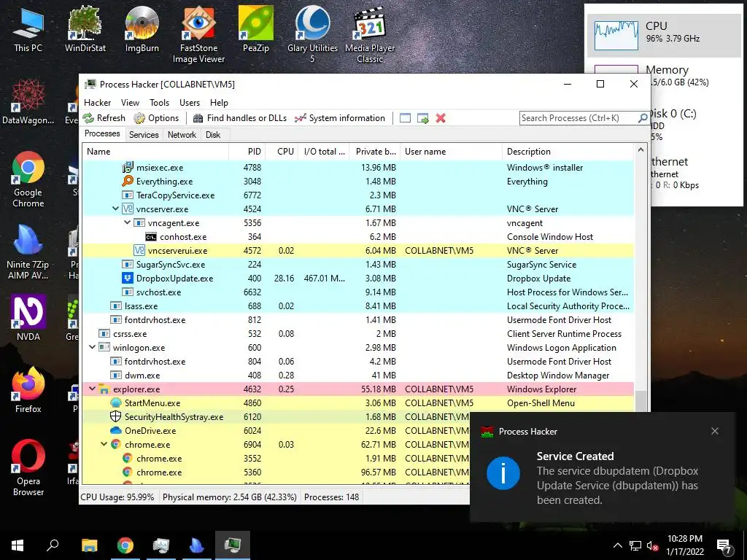Viewport: 747px width, 560px height.
Task: Open the Options toolbar button
Action: coord(156,118)
